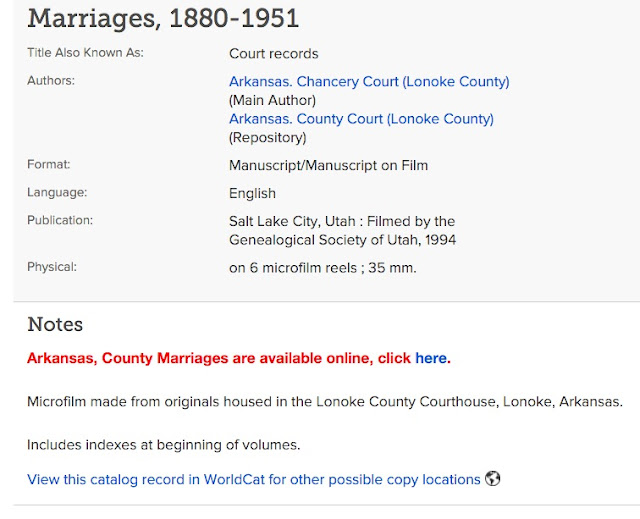Click the 'English' language value
Image resolution: width=640 pixels, height=519 pixels.
(252, 193)
